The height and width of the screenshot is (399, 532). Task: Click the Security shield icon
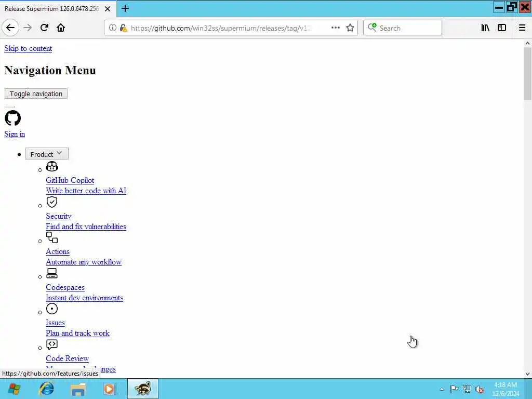click(x=52, y=202)
